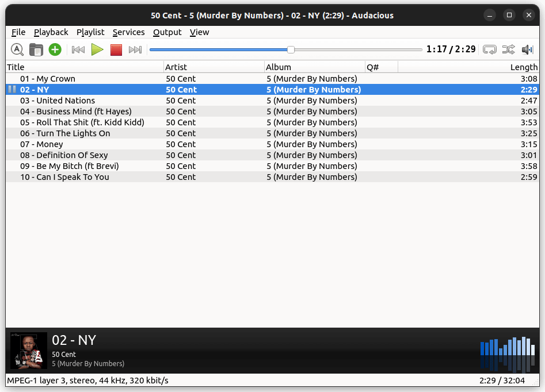Viewport: 545px width, 392px height.
Task: Click the open files icon
Action: tap(36, 50)
